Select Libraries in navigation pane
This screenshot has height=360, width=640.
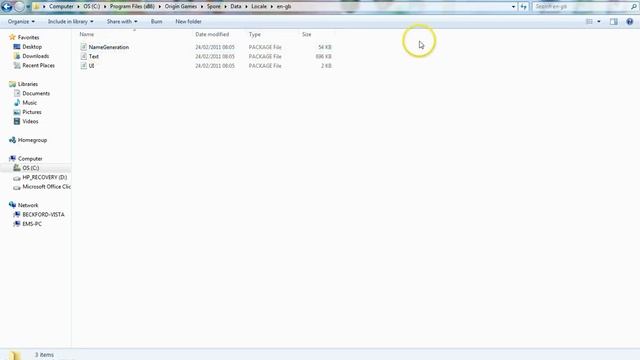[x=28, y=84]
